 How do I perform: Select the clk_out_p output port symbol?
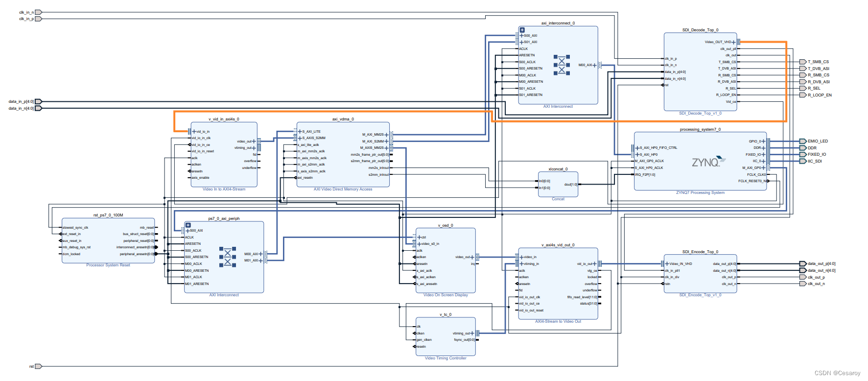pyautogui.click(x=803, y=277)
